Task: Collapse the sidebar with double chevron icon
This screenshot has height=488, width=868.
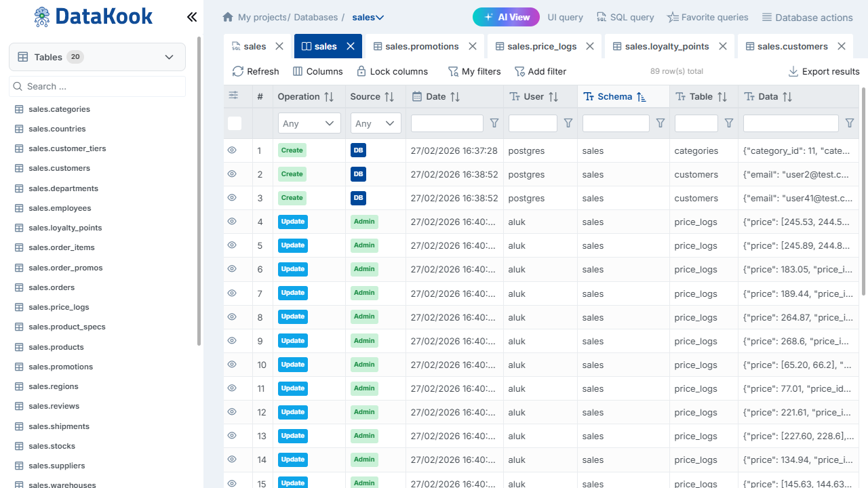Action: 192,17
